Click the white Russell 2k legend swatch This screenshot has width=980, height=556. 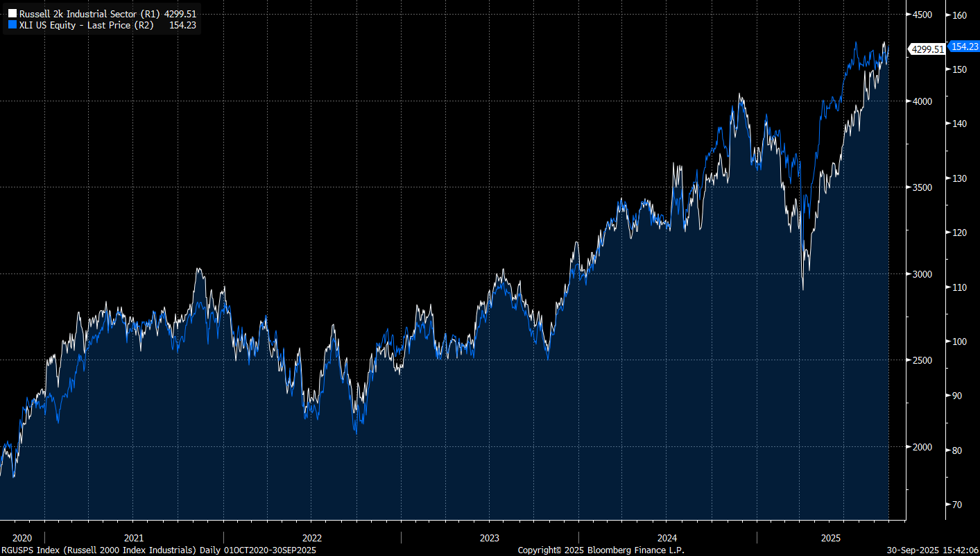(x=12, y=13)
